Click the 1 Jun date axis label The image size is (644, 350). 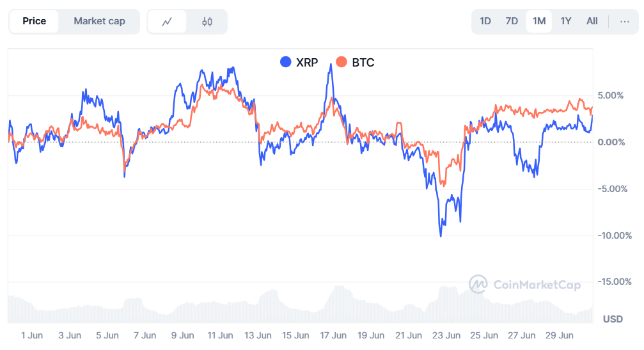(32, 335)
